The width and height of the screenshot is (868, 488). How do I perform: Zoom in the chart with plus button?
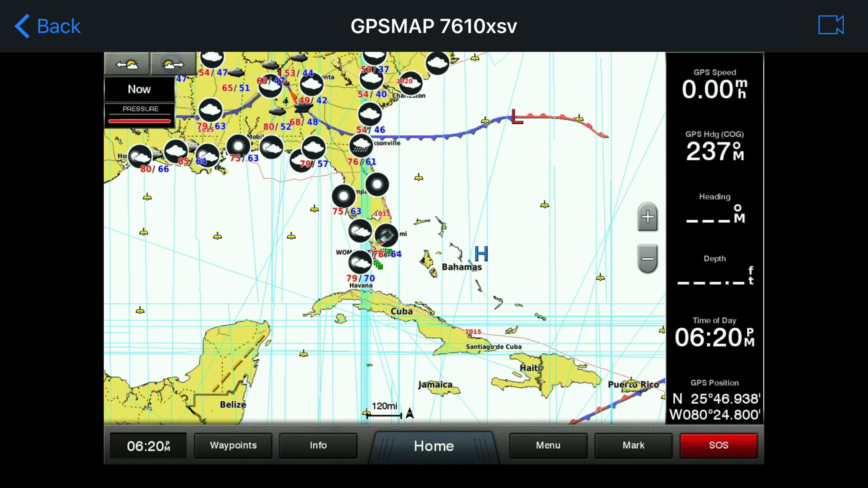coord(647,217)
